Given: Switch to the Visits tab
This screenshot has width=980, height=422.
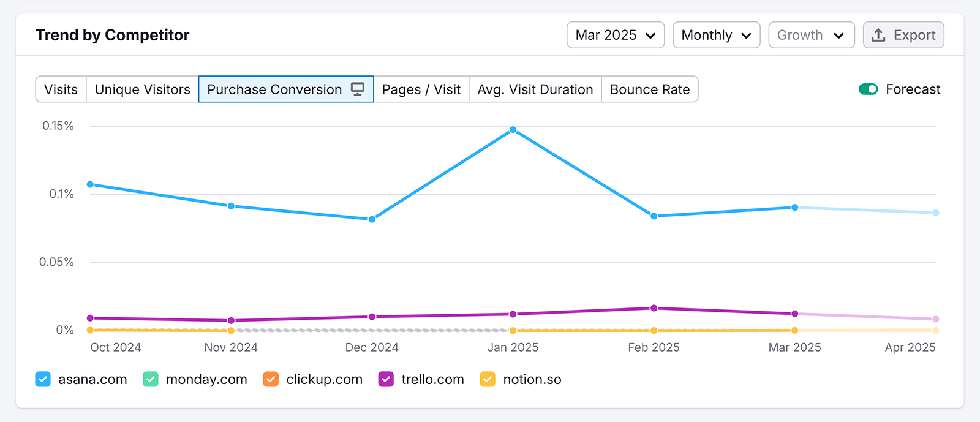Looking at the screenshot, I should [x=61, y=89].
